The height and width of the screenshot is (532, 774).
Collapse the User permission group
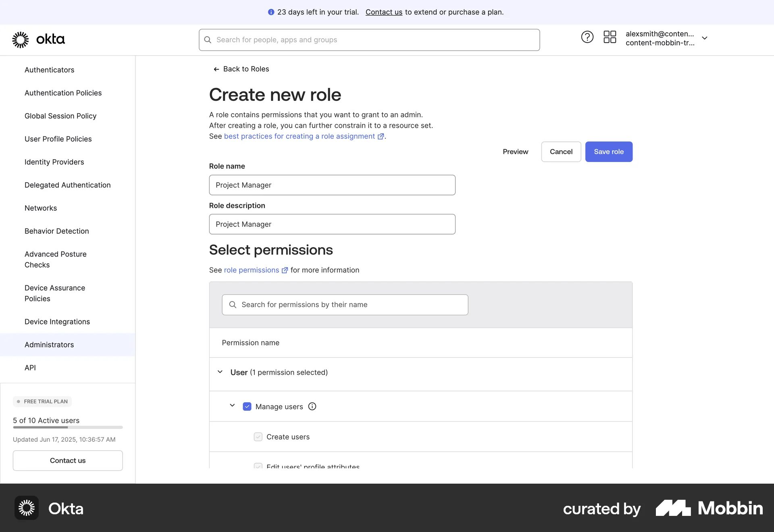coord(220,372)
